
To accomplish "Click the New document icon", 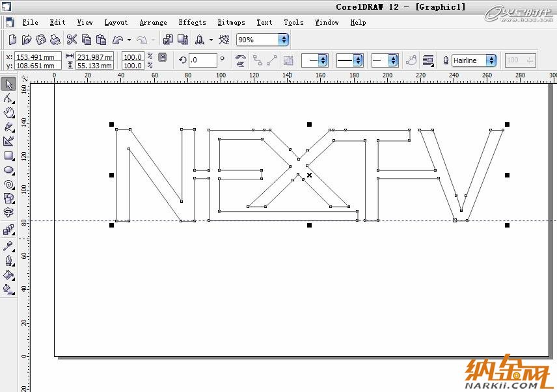I will 12,40.
